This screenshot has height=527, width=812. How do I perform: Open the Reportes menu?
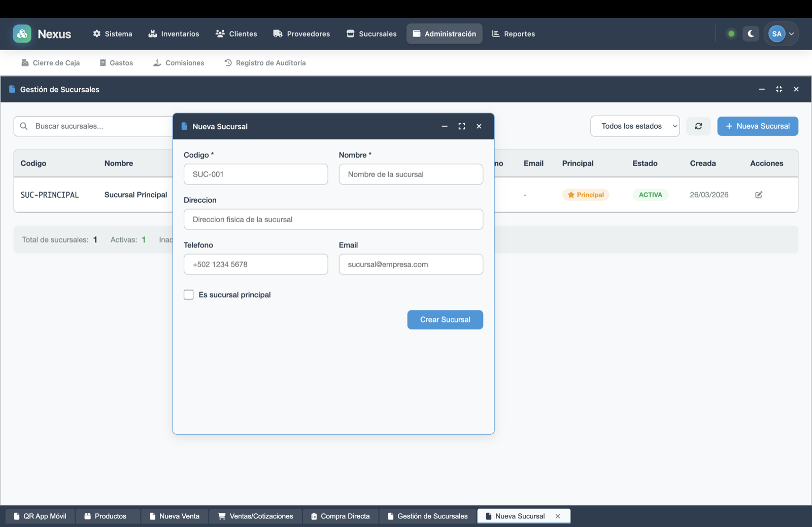513,34
